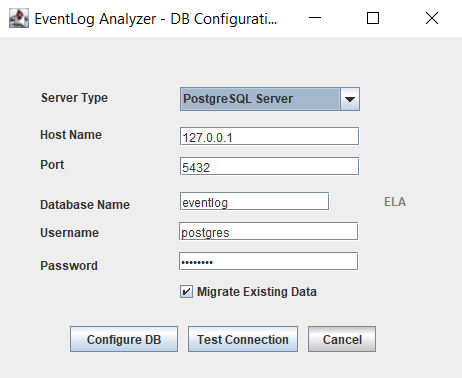Click the Test Connection button
The image size is (462, 378).
click(243, 339)
